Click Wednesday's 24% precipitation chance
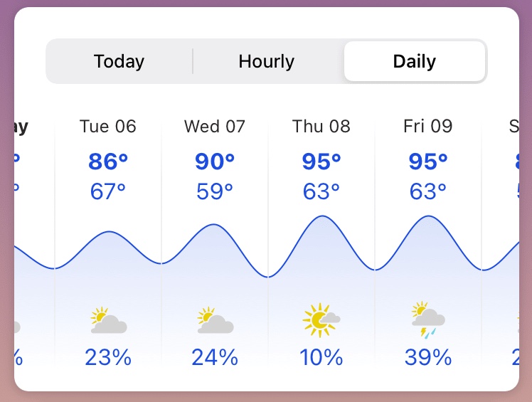The height and width of the screenshot is (402, 532). (215, 356)
